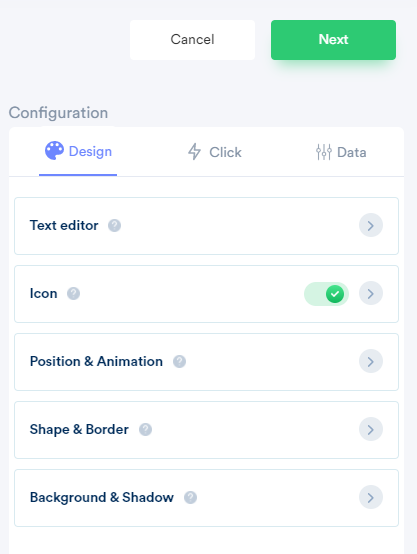Show help for Shape & Border

coord(145,430)
